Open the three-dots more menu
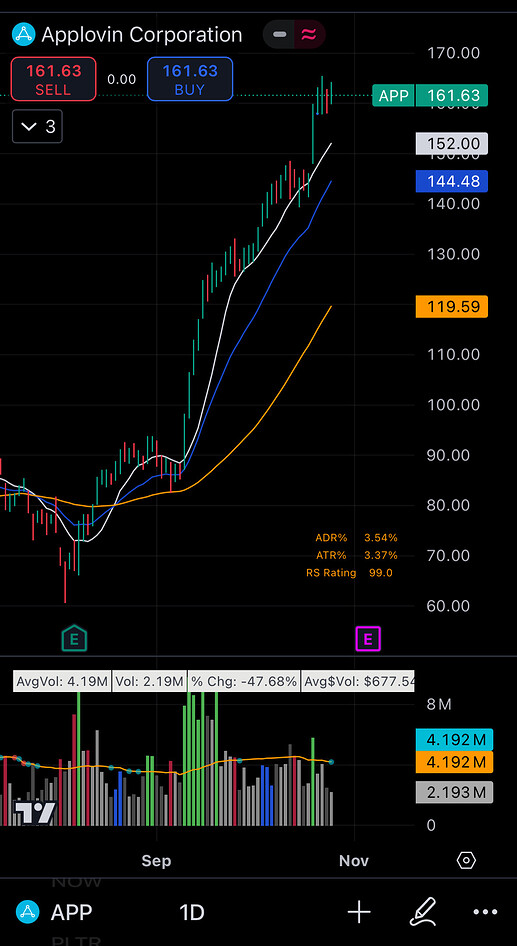 (486, 912)
